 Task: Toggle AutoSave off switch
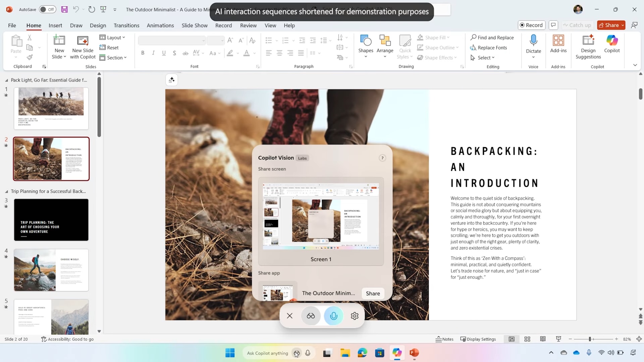pos(47,9)
